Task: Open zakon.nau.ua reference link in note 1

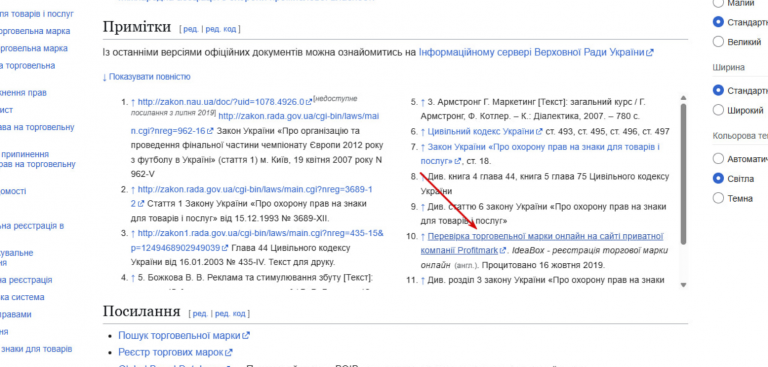Action: (225, 102)
